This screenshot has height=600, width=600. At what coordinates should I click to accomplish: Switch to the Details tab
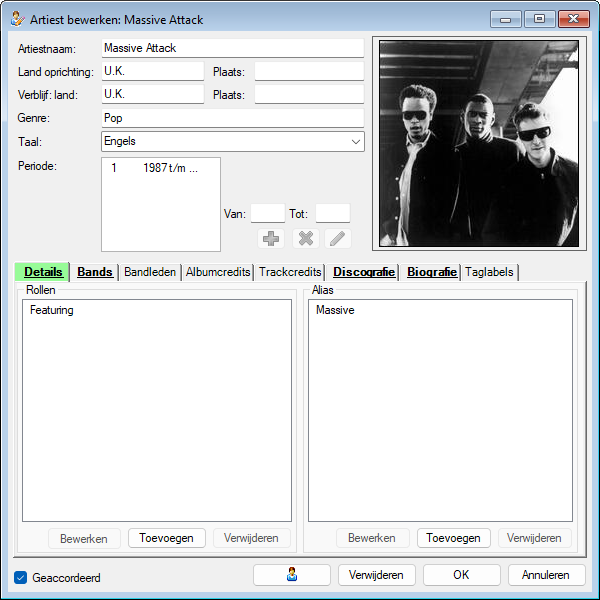pyautogui.click(x=42, y=272)
